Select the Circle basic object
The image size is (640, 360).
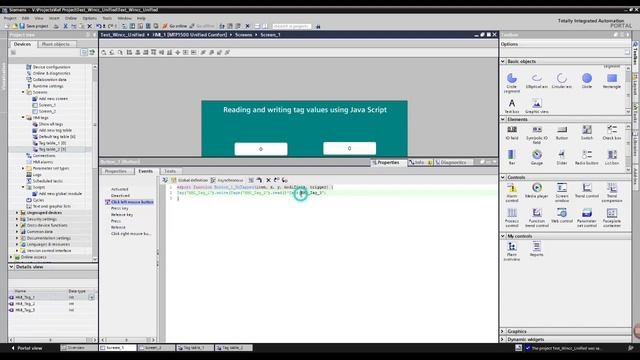click(x=587, y=81)
